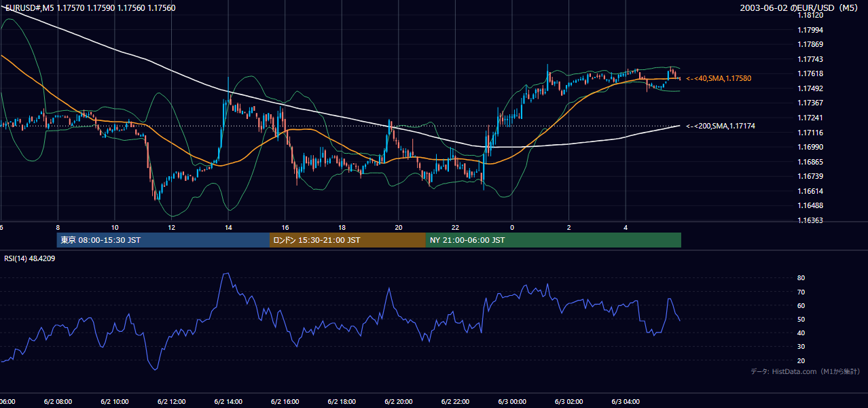The height and width of the screenshot is (408, 868).
Task: Click RSI scale level 70
Action: click(801, 292)
